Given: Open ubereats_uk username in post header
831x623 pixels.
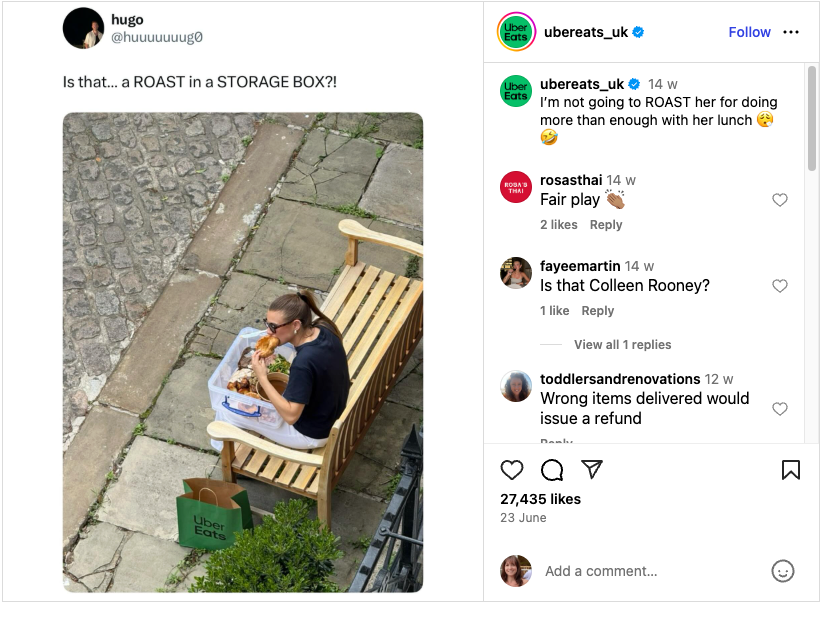Looking at the screenshot, I should (x=586, y=32).
